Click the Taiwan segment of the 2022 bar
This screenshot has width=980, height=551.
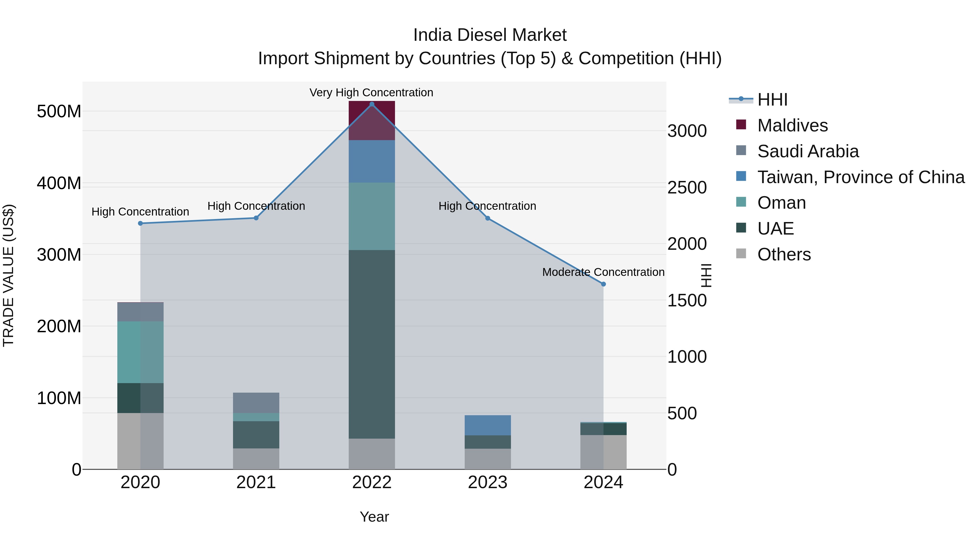pos(372,161)
